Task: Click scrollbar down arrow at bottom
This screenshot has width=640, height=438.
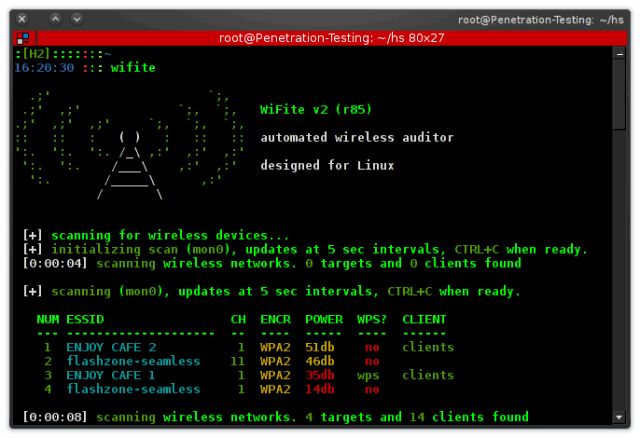Action: coord(619,417)
